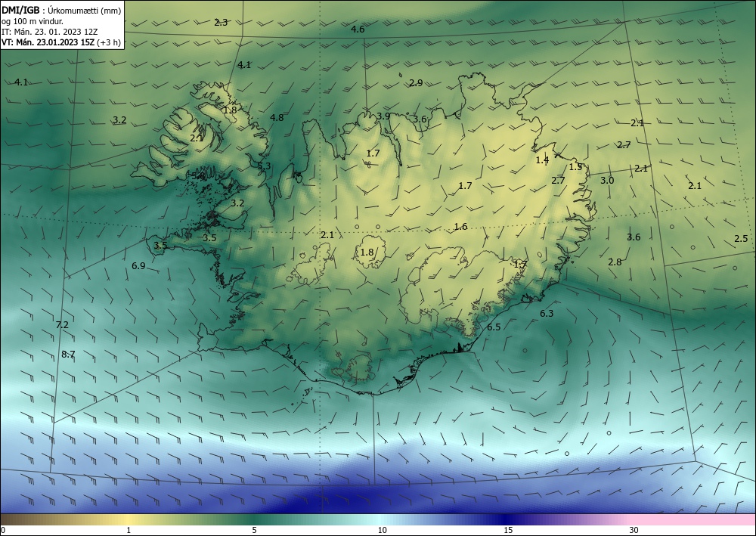Viewport: 756px width, 536px height.
Task: Click the 6.3 value on the map
Action: click(547, 314)
